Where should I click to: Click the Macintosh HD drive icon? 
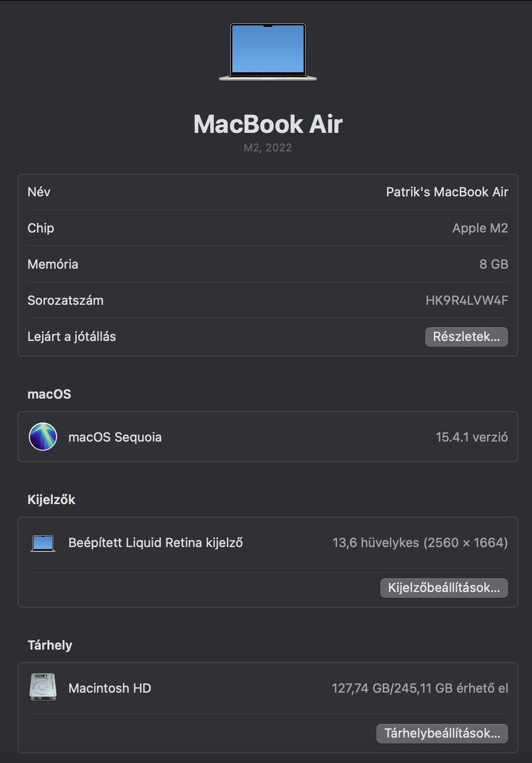(43, 688)
